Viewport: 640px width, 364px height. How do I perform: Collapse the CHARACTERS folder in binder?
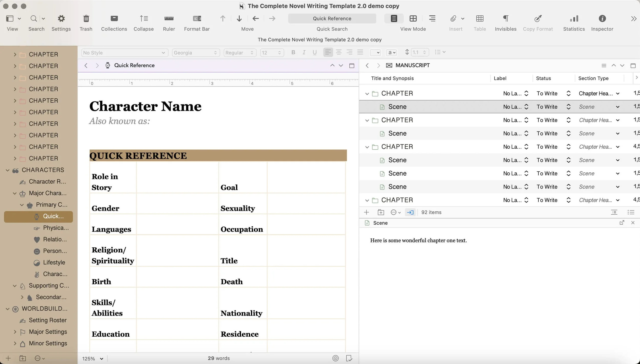[x=7, y=170]
